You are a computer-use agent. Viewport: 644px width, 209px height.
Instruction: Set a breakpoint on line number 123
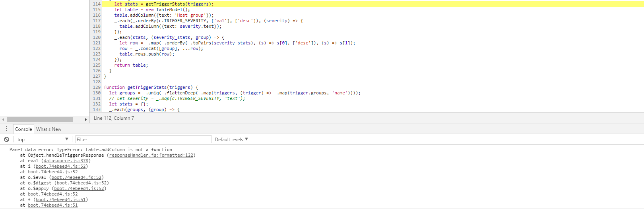point(97,54)
